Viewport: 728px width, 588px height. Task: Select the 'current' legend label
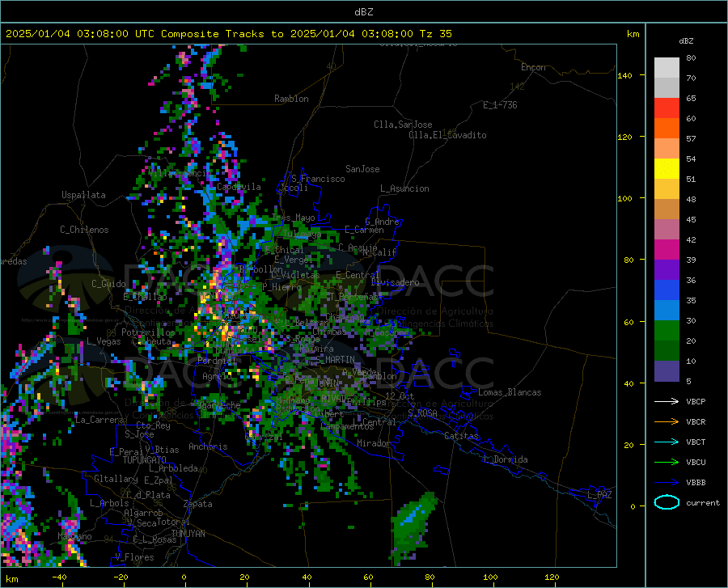[x=703, y=502]
